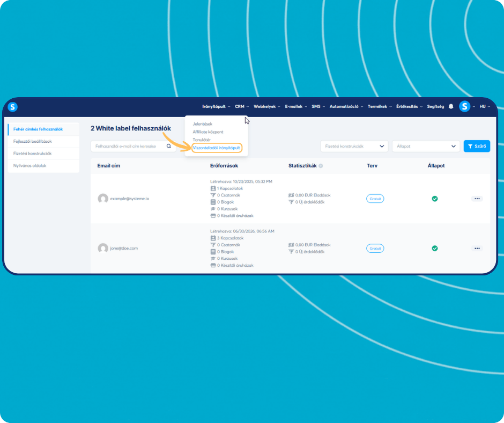Click 0,00 EUR Eladások for example@systeme.io

click(x=313, y=195)
